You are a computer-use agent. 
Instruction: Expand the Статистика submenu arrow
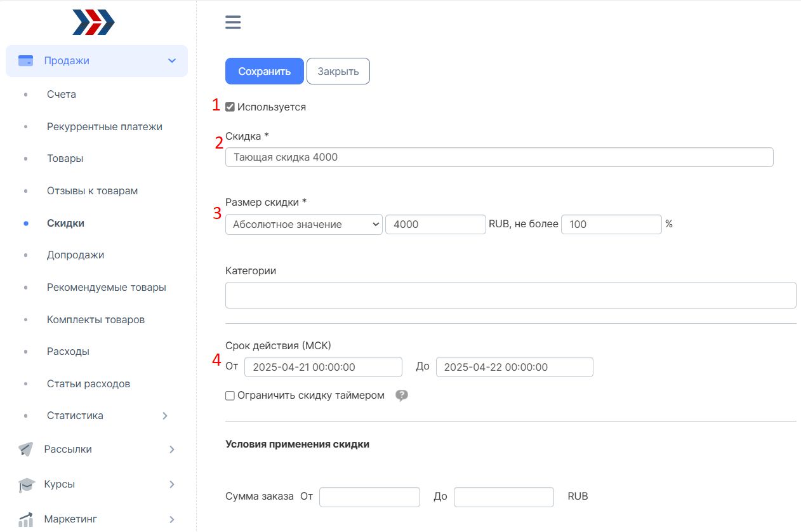click(x=165, y=416)
